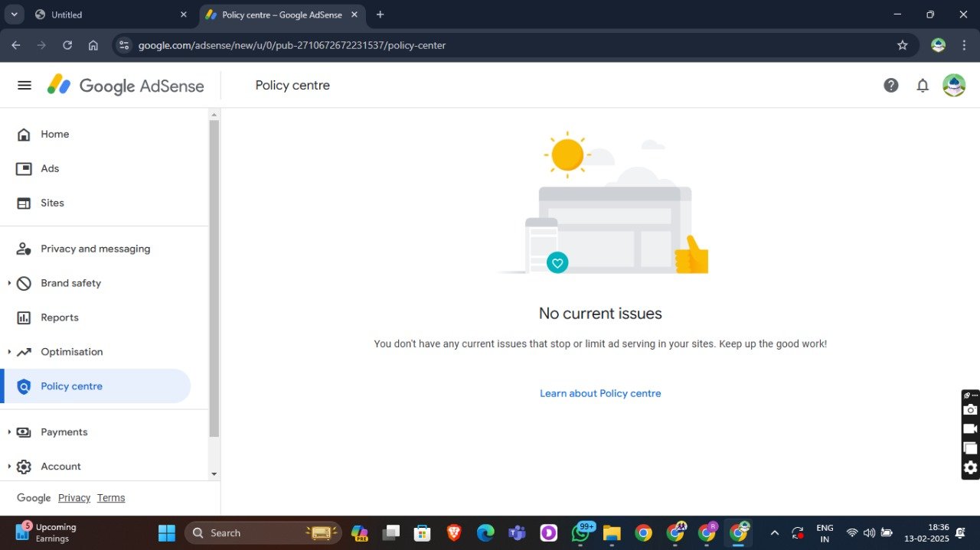Expand the Brand safety section arrow

pos(9,283)
